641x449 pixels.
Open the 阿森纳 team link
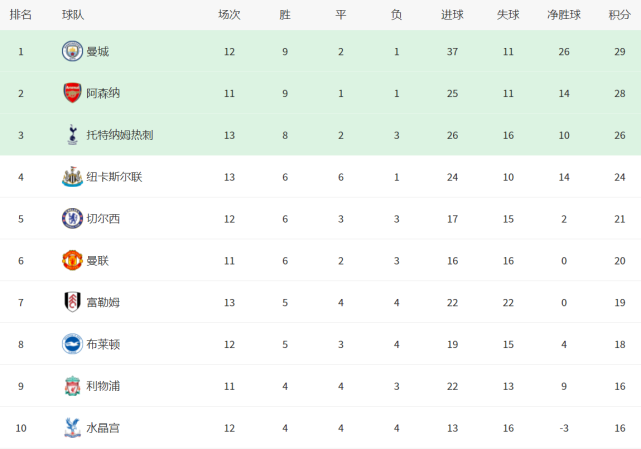103,93
